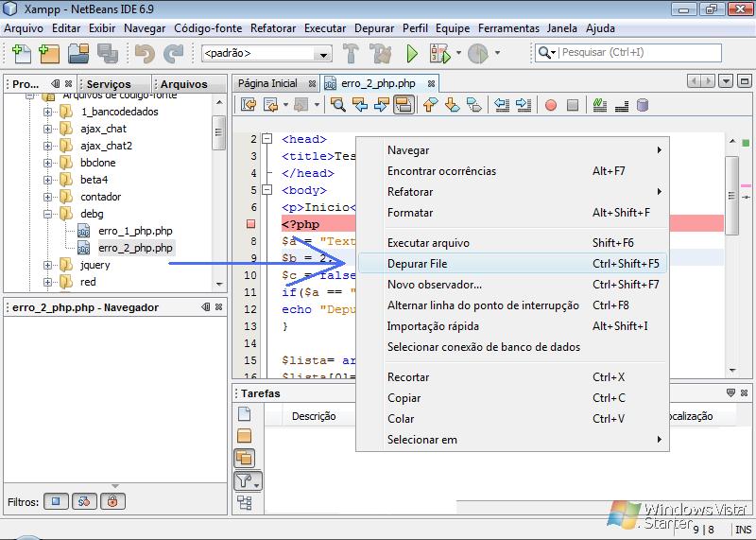
Task: Open the Navegar submenu in context menu
Action: click(512, 150)
